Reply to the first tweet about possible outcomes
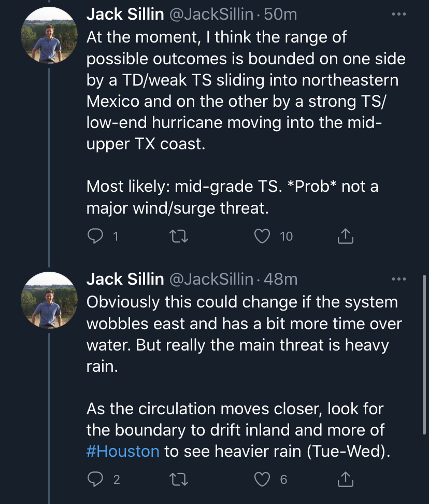Viewport: 429px width, 504px height. tap(95, 236)
